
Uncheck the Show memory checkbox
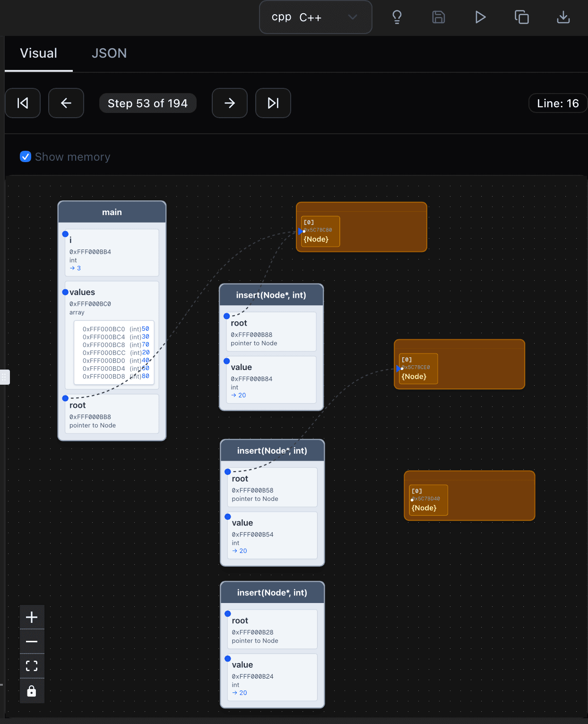(26, 156)
